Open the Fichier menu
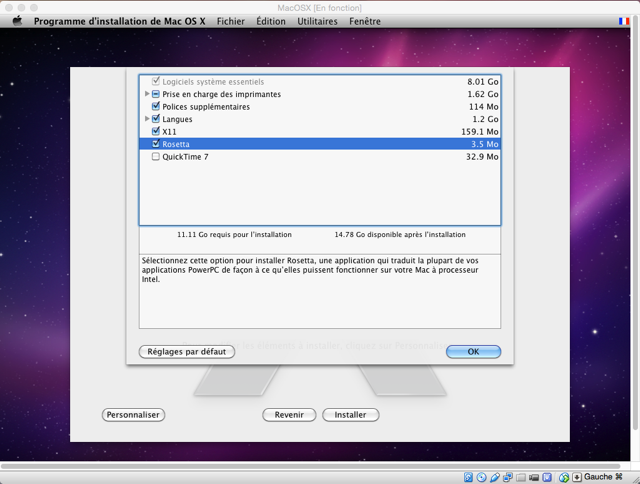 pyautogui.click(x=231, y=21)
